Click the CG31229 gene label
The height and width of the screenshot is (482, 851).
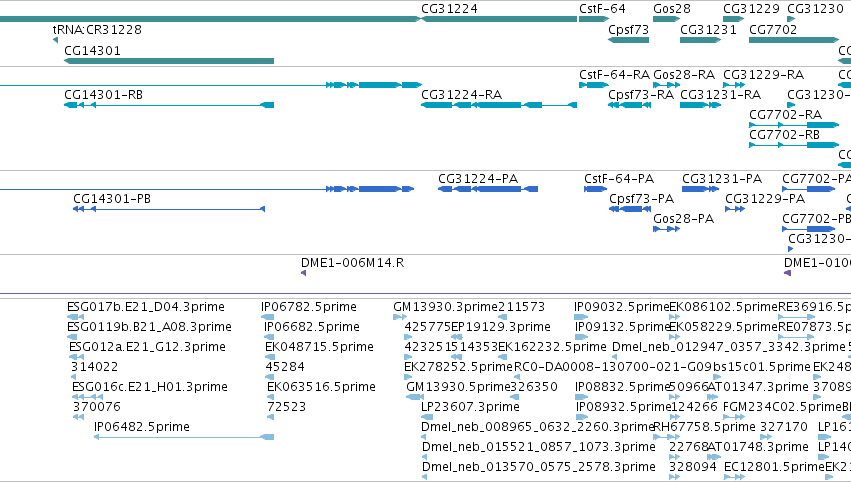click(x=751, y=9)
